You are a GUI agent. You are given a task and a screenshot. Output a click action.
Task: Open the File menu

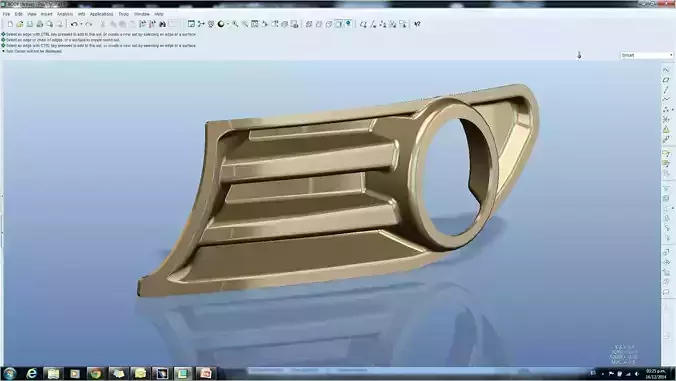(x=6, y=14)
